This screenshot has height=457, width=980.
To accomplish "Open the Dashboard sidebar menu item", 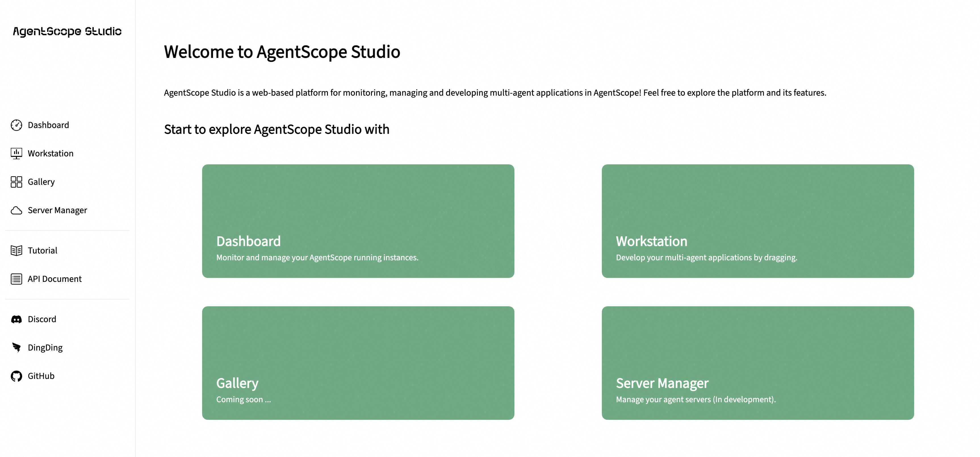I will click(x=48, y=125).
